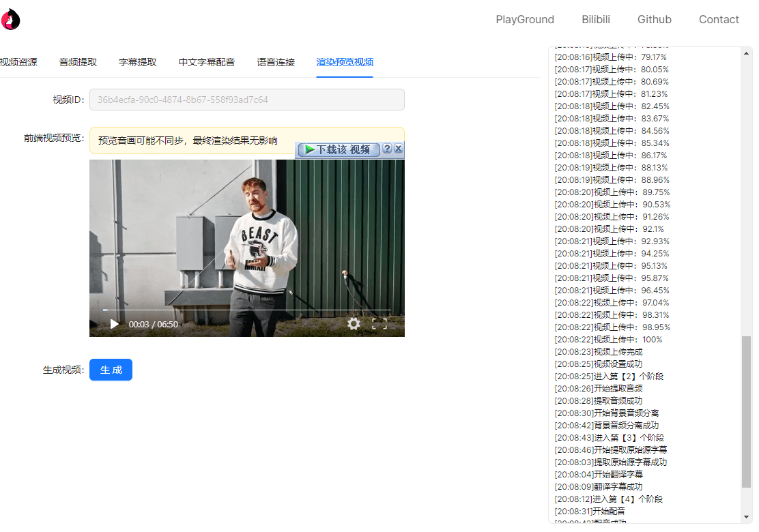759x532 pixels.
Task: Open the Github link
Action: pos(654,20)
